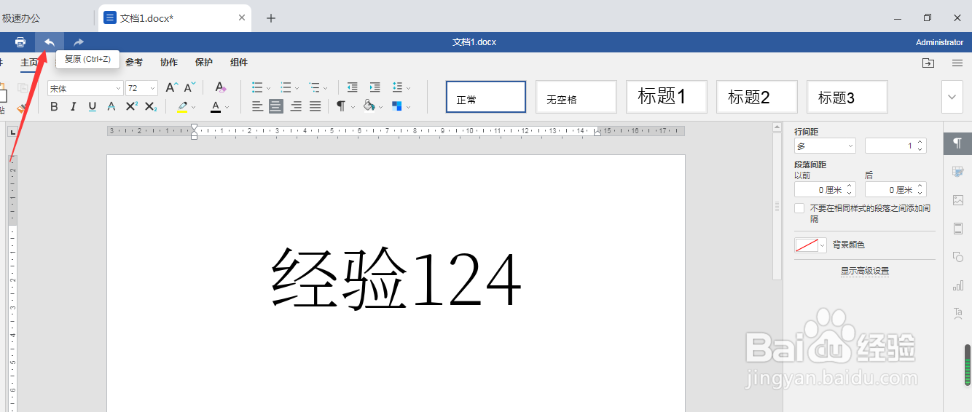Open line spacing type dropdown 多

click(x=824, y=146)
